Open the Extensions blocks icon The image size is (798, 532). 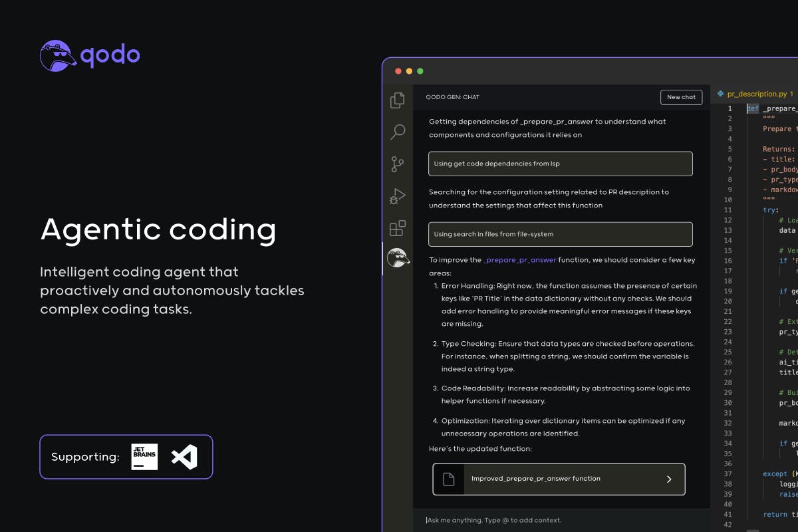point(398,229)
